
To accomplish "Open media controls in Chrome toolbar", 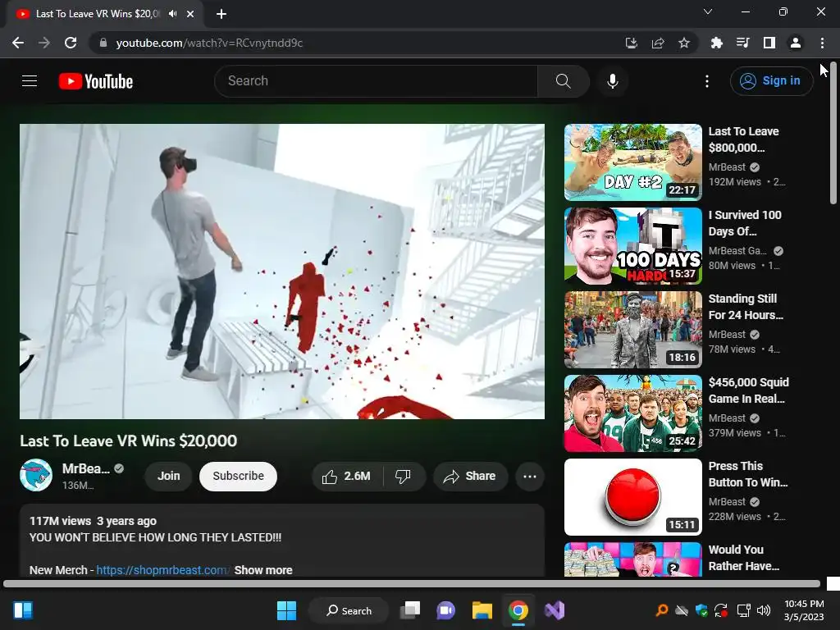I will tap(742, 43).
